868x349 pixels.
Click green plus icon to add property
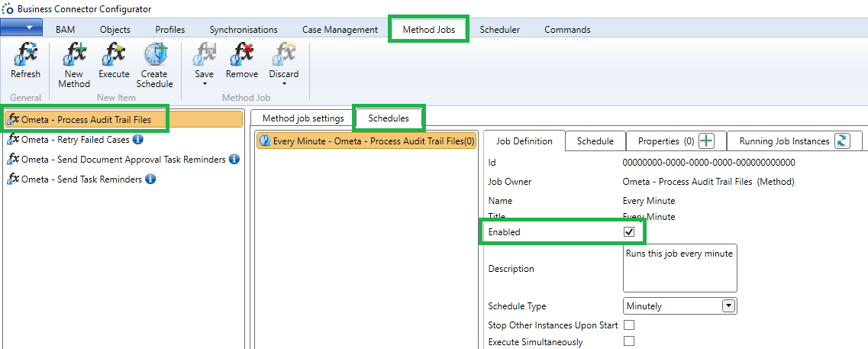pos(706,141)
